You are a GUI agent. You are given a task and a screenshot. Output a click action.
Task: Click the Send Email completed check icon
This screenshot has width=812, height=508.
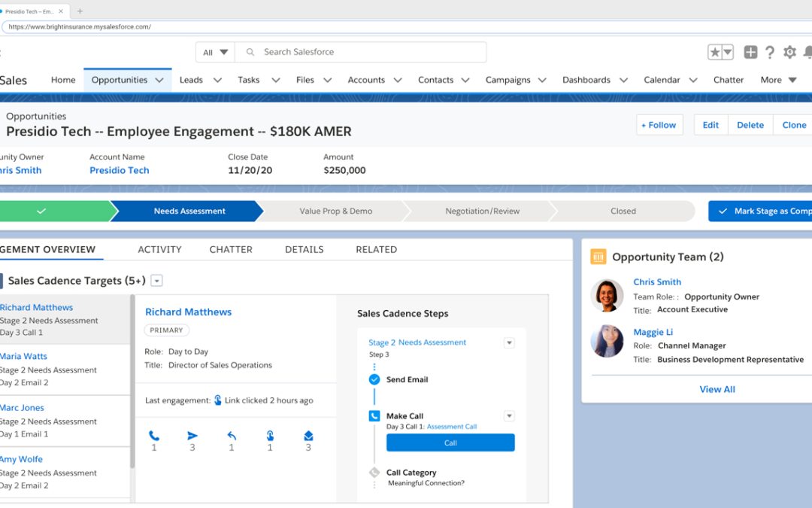(x=374, y=379)
